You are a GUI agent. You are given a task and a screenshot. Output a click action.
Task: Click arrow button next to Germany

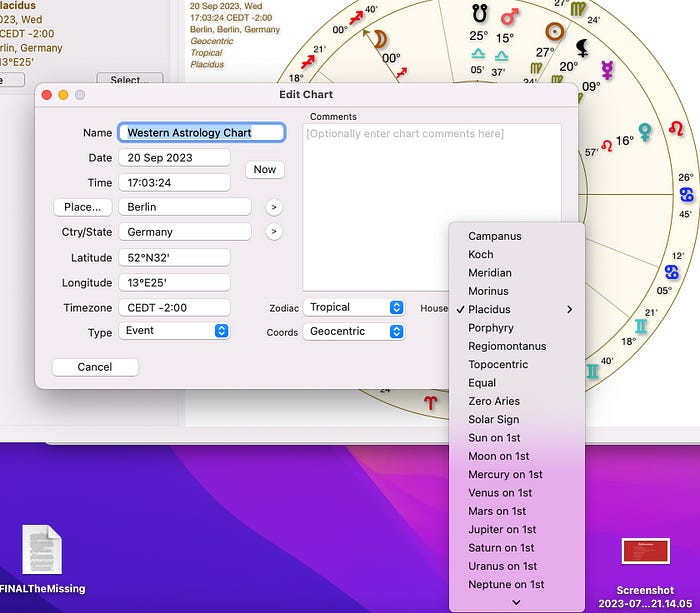[274, 232]
